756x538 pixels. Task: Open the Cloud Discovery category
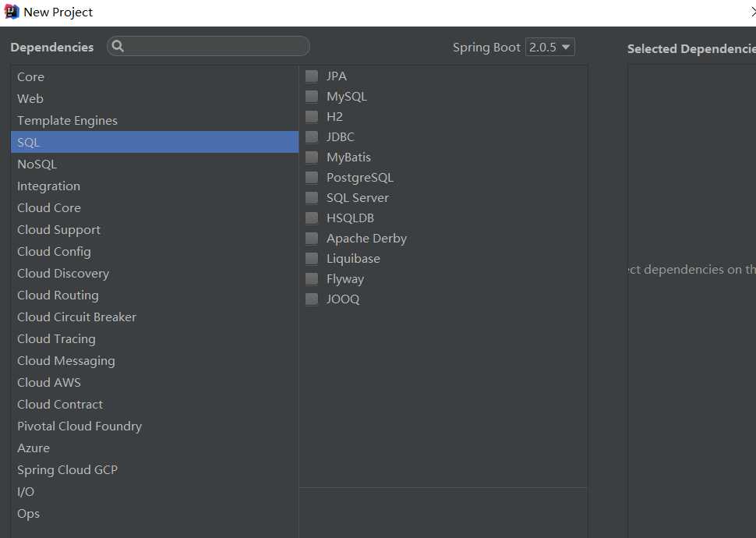tap(155, 273)
